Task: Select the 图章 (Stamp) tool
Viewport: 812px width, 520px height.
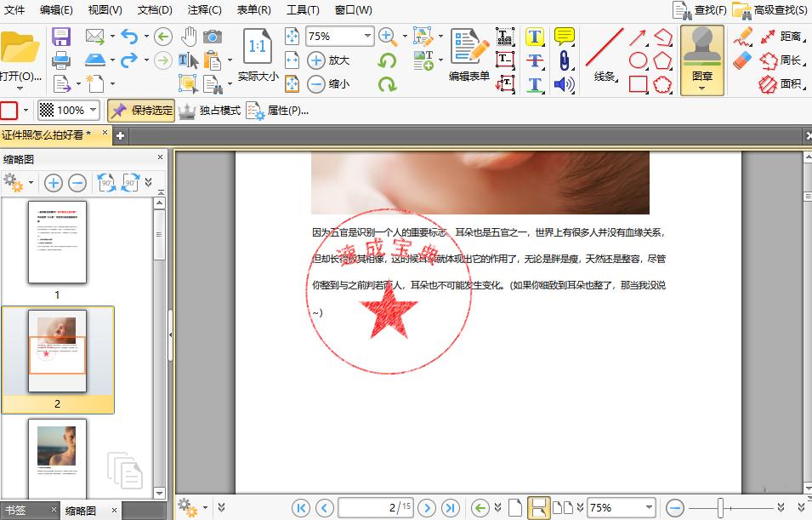Action: click(x=701, y=60)
